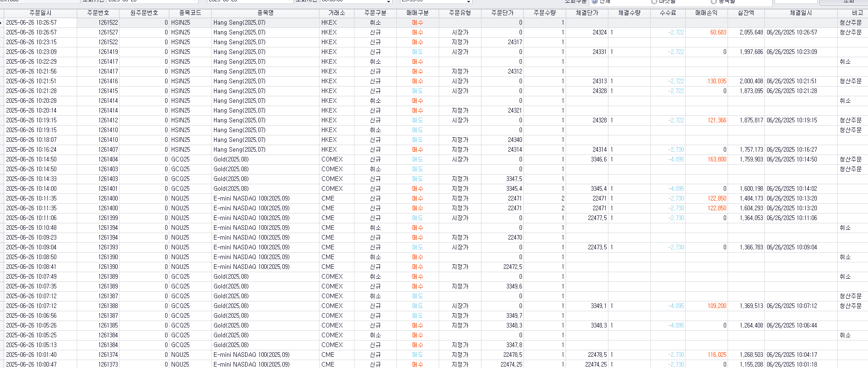This screenshot has height=368, width=868.
Task: Select the order number 1261419
Action: tap(108, 52)
